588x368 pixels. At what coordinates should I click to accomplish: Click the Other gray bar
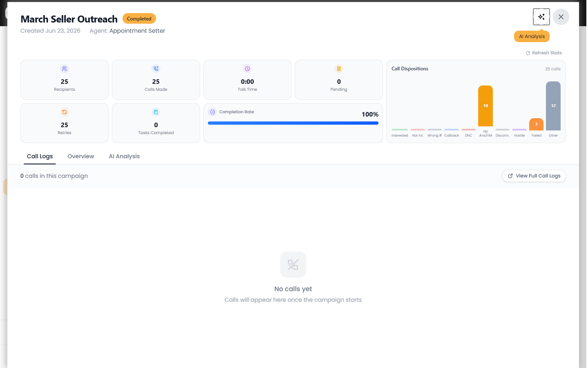click(553, 106)
